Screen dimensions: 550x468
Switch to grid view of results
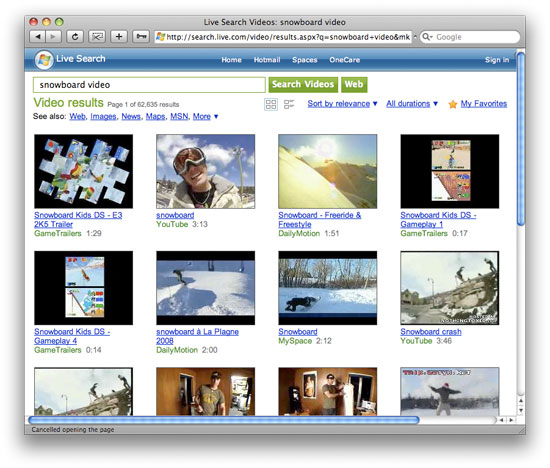(270, 104)
